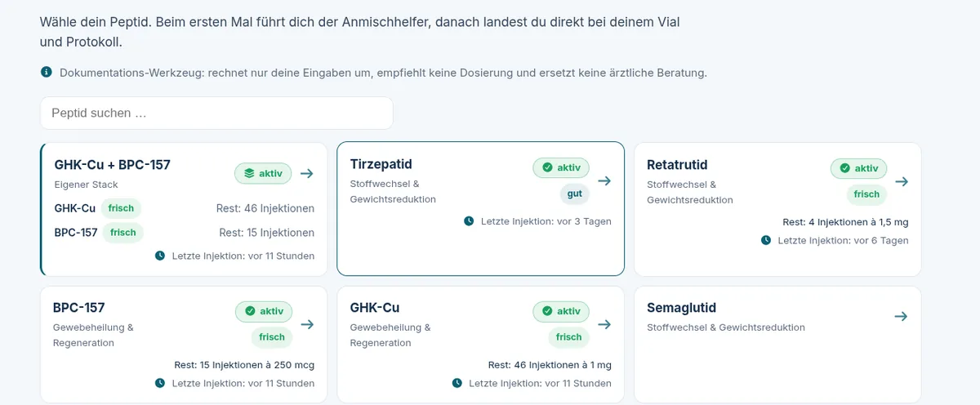Open Tirzepatid via its arrow icon
Image resolution: width=980 pixels, height=405 pixels.
coord(604,180)
